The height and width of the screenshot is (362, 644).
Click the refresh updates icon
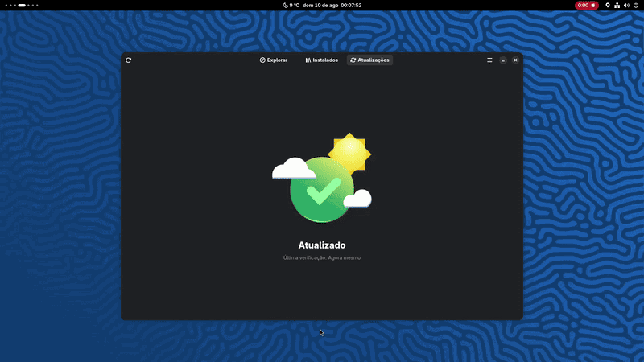pyautogui.click(x=129, y=60)
